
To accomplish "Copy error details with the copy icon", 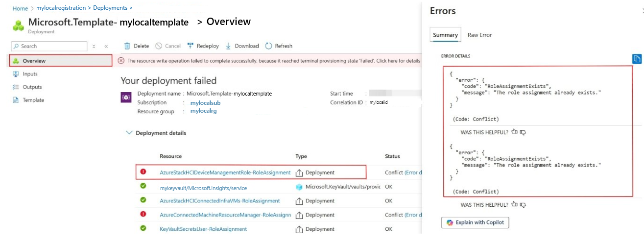I will [637, 59].
